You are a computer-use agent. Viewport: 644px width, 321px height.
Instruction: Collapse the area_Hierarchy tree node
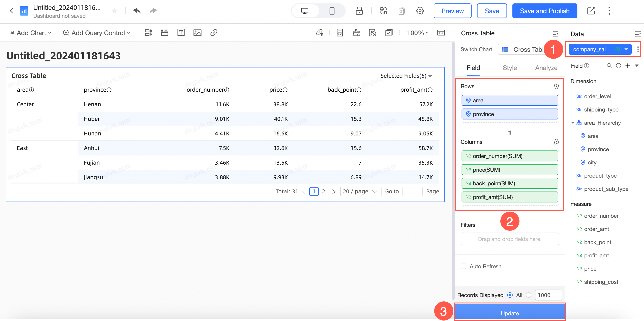pyautogui.click(x=572, y=123)
